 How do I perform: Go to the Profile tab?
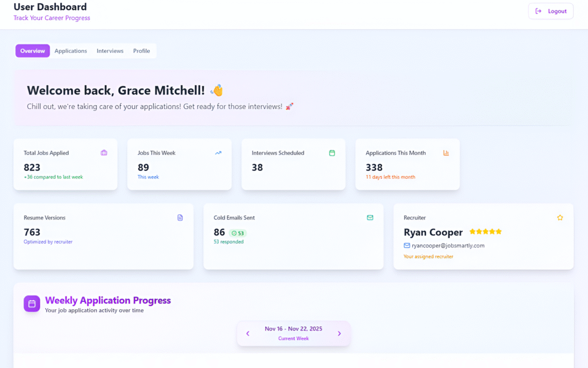coord(141,51)
